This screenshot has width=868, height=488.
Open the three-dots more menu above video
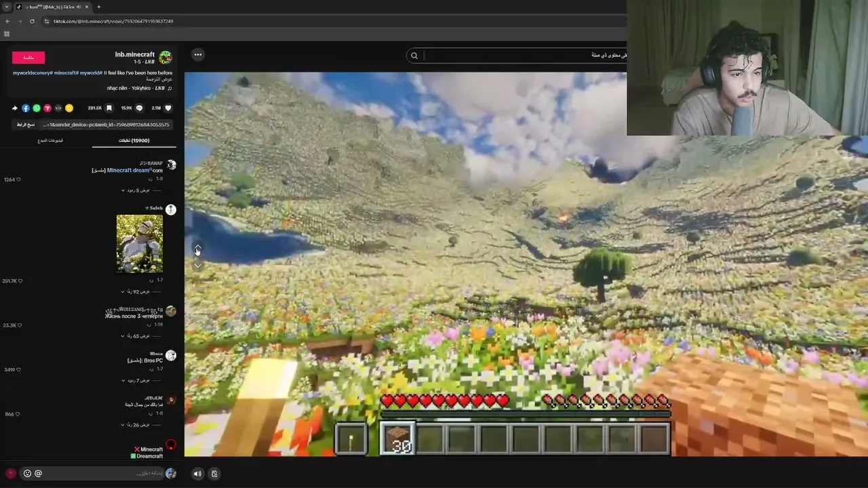click(198, 55)
